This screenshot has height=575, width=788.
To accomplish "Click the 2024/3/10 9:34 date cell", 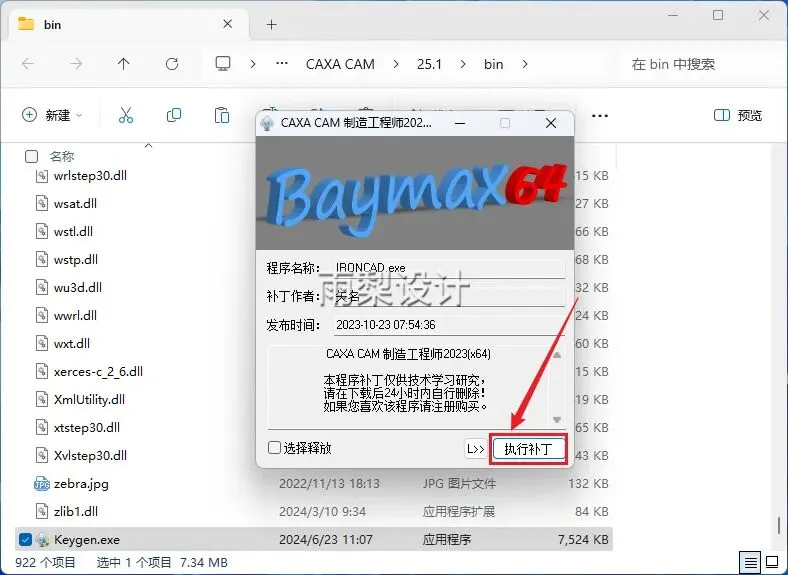I will coord(323,512).
